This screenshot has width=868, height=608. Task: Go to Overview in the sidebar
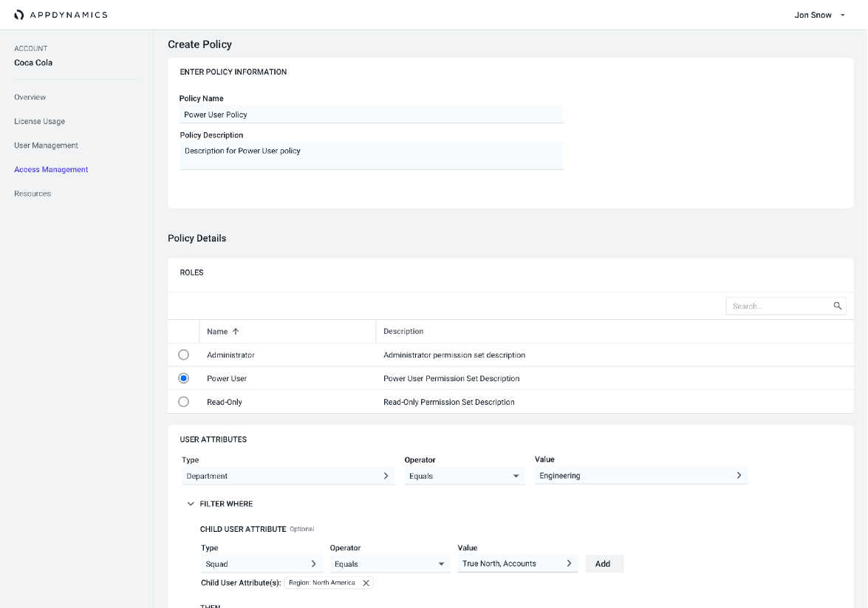30,97
